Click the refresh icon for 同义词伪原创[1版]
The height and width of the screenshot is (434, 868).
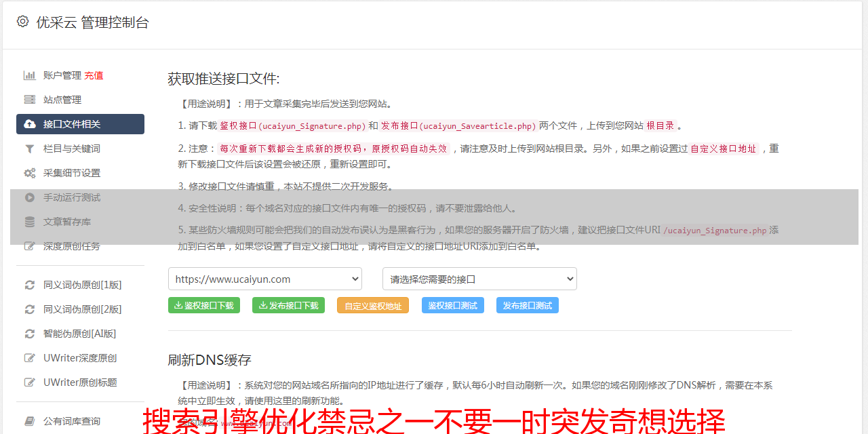pyautogui.click(x=30, y=285)
